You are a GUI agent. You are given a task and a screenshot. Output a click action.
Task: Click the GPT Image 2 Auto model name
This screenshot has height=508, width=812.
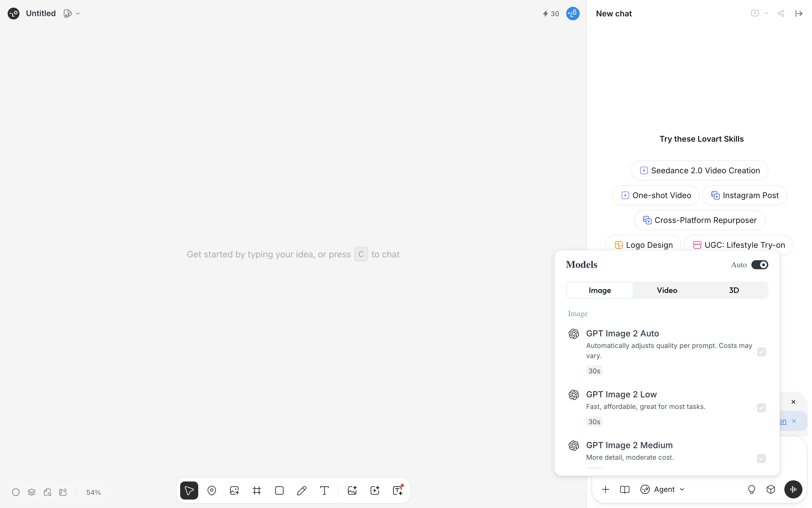pos(623,333)
